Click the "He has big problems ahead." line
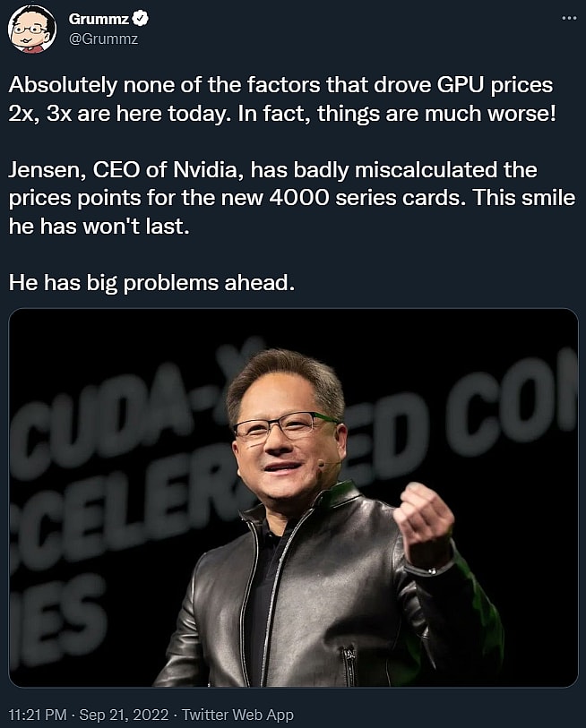Screen dimensions: 586x728 (x=151, y=283)
